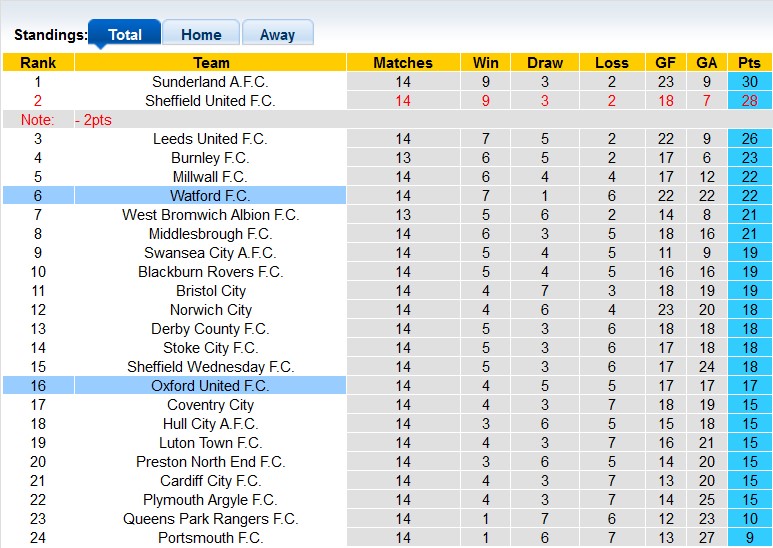This screenshot has width=773, height=548.
Task: Open the Millwall F.C. entry
Action: [x=210, y=177]
